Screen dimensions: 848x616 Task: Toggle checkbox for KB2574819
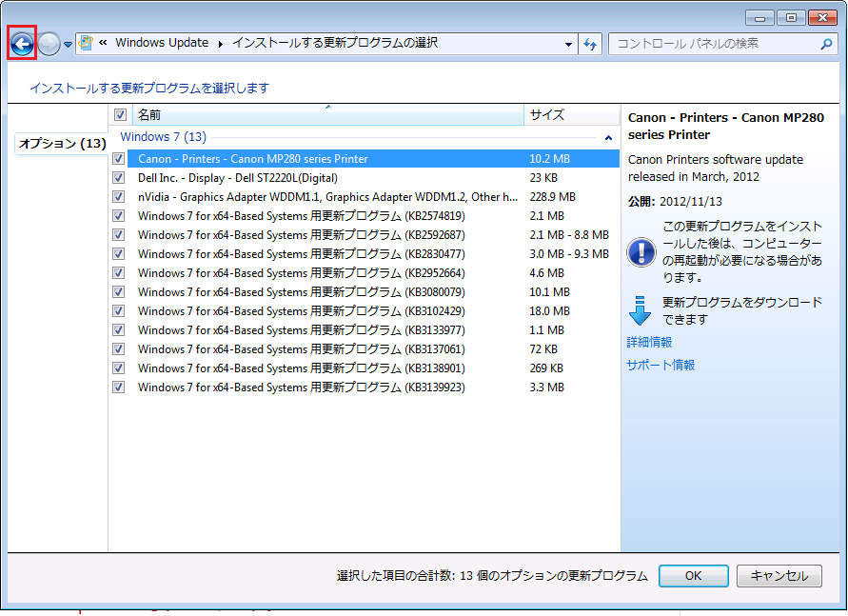coord(118,216)
